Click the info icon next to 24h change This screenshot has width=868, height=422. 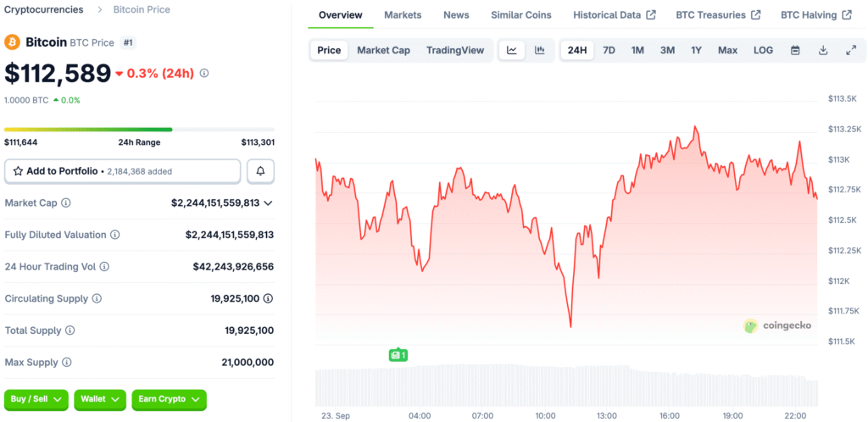pyautogui.click(x=203, y=73)
